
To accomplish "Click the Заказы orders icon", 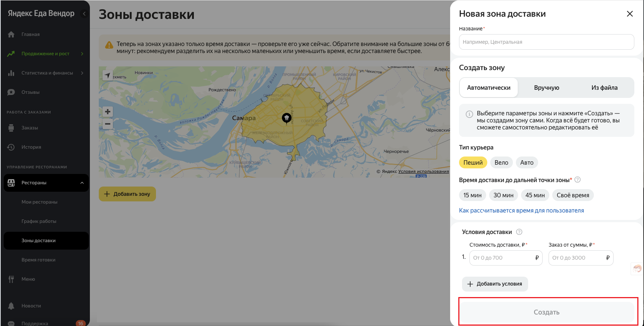I will pos(11,128).
